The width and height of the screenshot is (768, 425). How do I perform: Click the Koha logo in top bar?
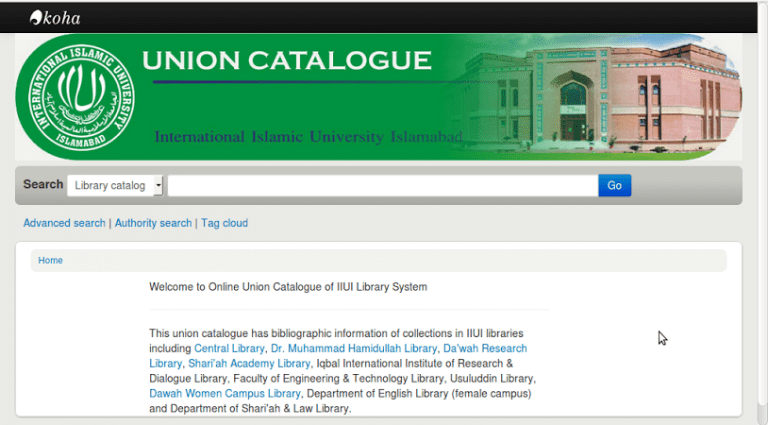54,18
